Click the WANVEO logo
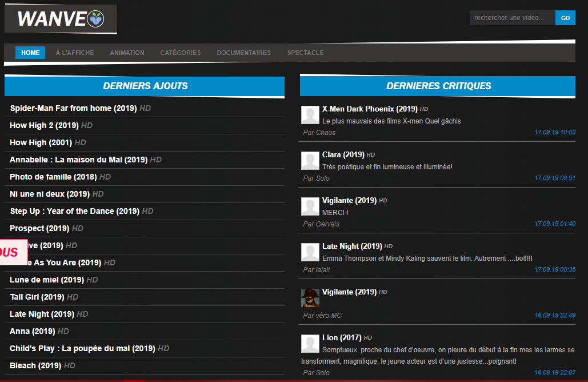The height and width of the screenshot is (382, 588). [x=61, y=19]
